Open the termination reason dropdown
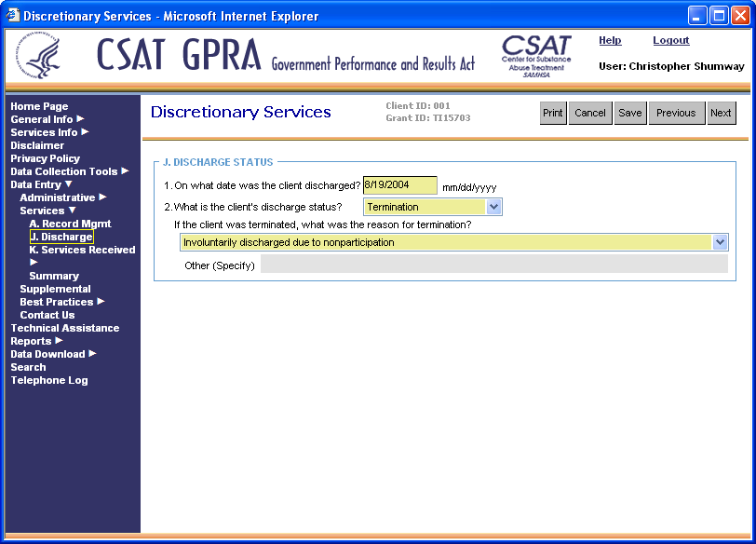756x544 pixels. (720, 242)
